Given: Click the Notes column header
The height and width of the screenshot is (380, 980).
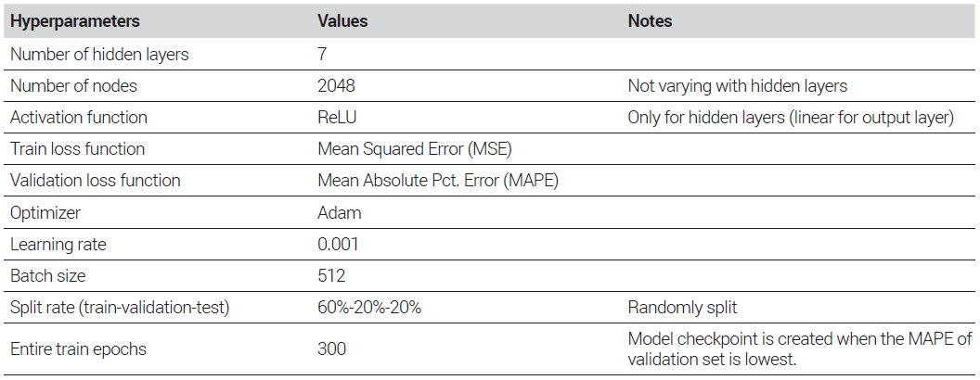Looking at the screenshot, I should [x=650, y=21].
